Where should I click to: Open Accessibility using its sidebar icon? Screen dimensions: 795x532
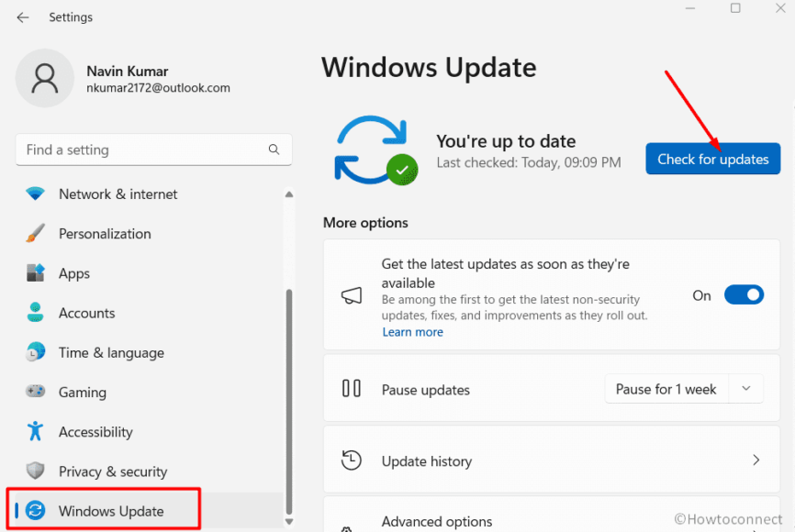click(x=35, y=431)
